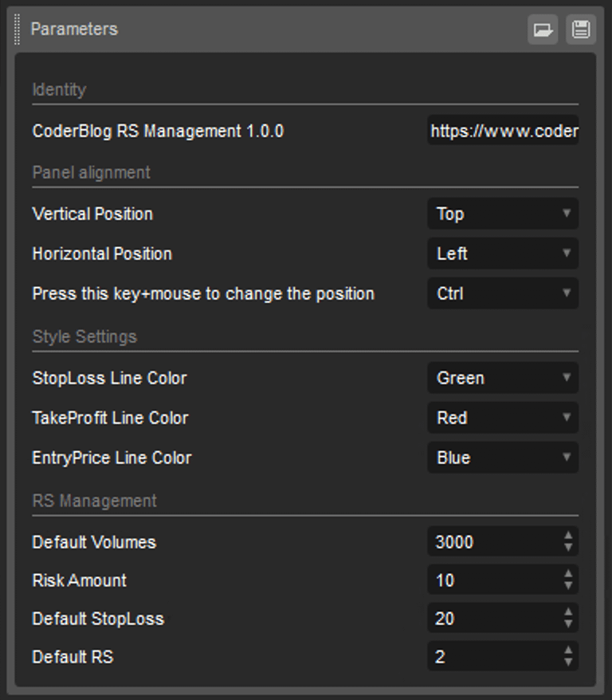612x700 pixels.
Task: Expand the position key Ctrl dropdown
Action: coord(503,293)
